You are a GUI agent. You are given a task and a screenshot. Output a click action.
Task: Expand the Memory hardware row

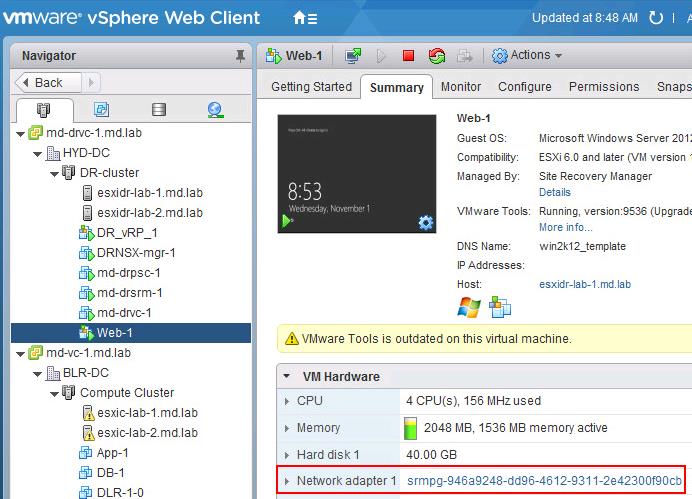(x=287, y=428)
